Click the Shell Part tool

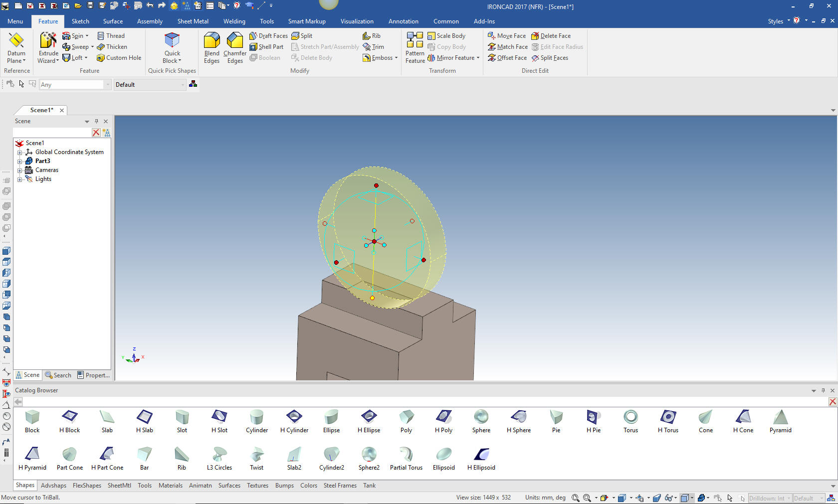coord(266,47)
